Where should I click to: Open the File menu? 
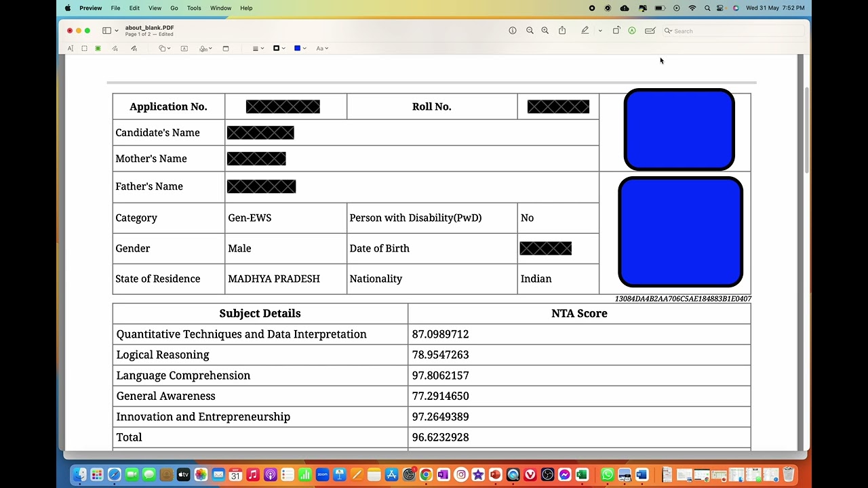click(x=115, y=8)
